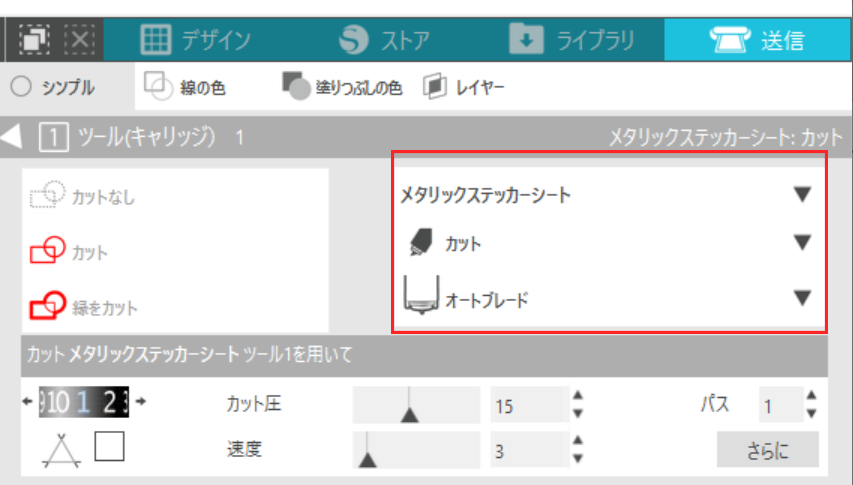The image size is (853, 485).
Task: Click the line color circle icon
Action: point(158,86)
